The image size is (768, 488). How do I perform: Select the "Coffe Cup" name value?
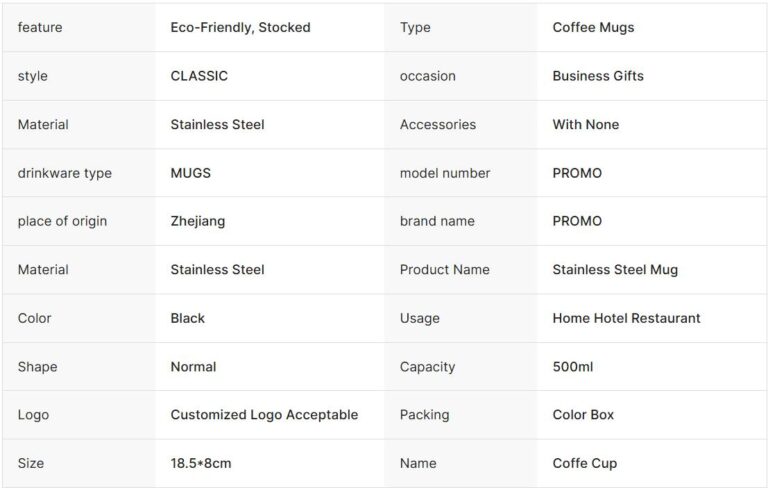pos(584,464)
